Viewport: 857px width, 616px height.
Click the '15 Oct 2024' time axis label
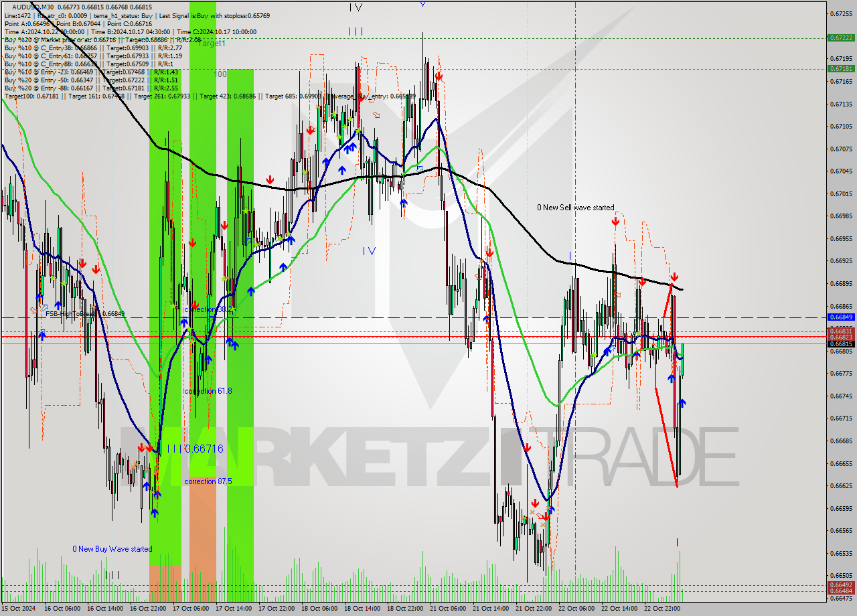(19, 609)
